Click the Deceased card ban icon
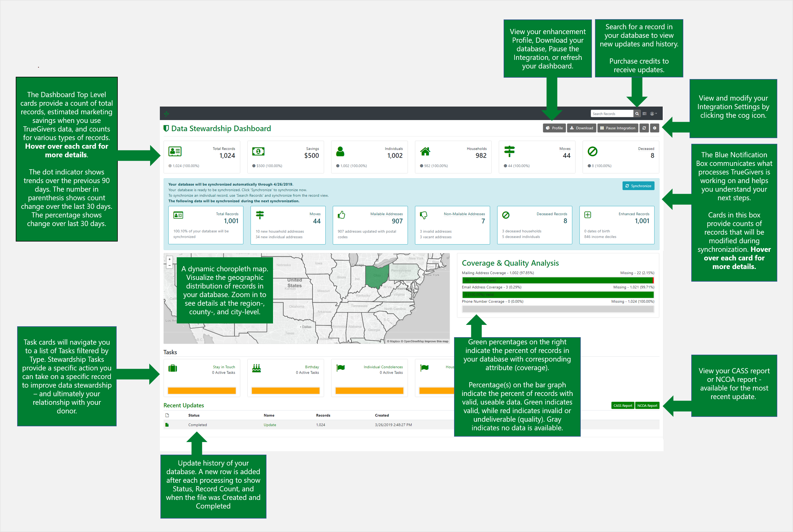The width and height of the screenshot is (793, 532). click(x=592, y=151)
